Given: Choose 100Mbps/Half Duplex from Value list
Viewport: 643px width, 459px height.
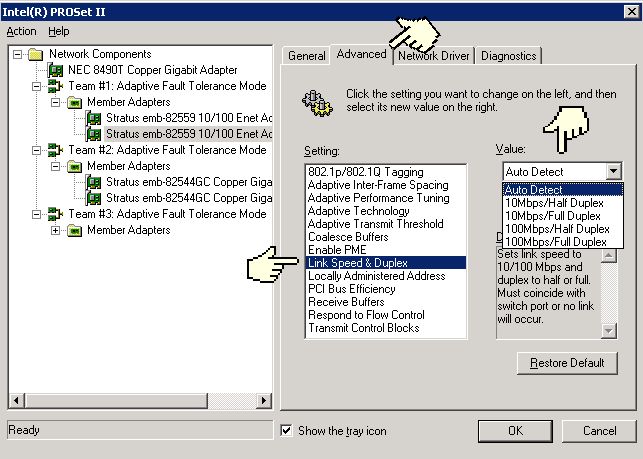Looking at the screenshot, I should point(563,229).
